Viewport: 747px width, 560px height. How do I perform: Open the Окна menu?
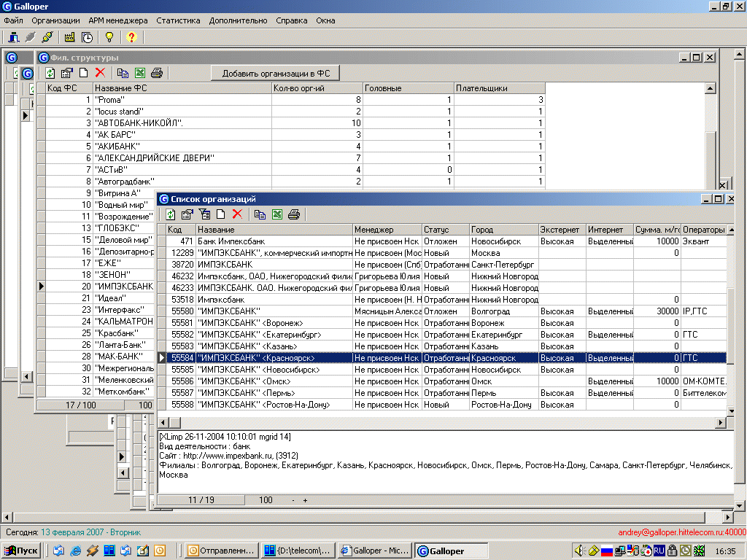[x=325, y=20]
